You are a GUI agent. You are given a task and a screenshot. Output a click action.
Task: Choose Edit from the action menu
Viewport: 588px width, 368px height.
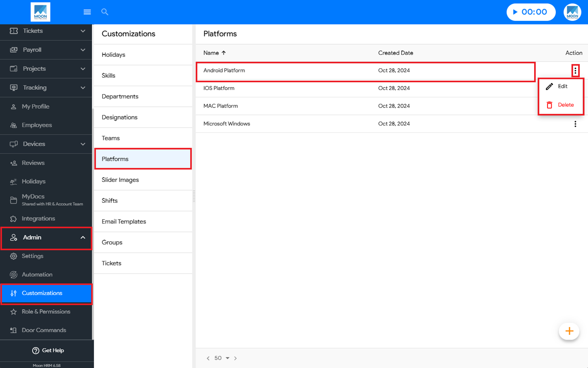(560, 86)
